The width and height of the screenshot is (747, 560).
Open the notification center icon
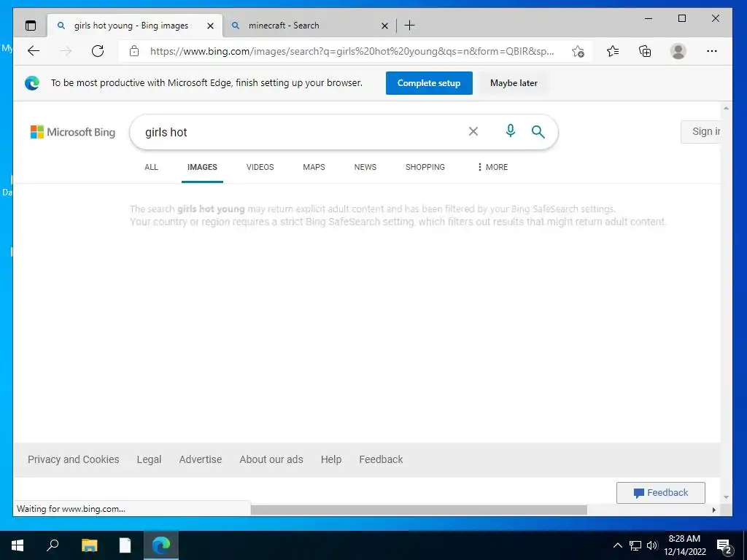724,546
